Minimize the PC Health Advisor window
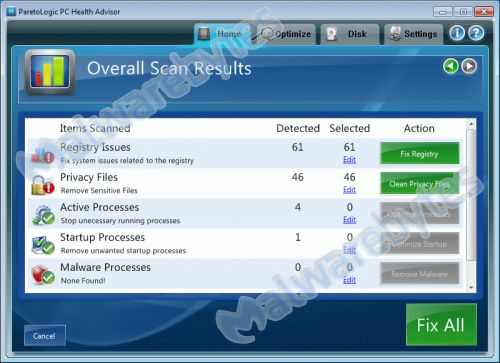The width and height of the screenshot is (500, 363). pyautogui.click(x=443, y=12)
